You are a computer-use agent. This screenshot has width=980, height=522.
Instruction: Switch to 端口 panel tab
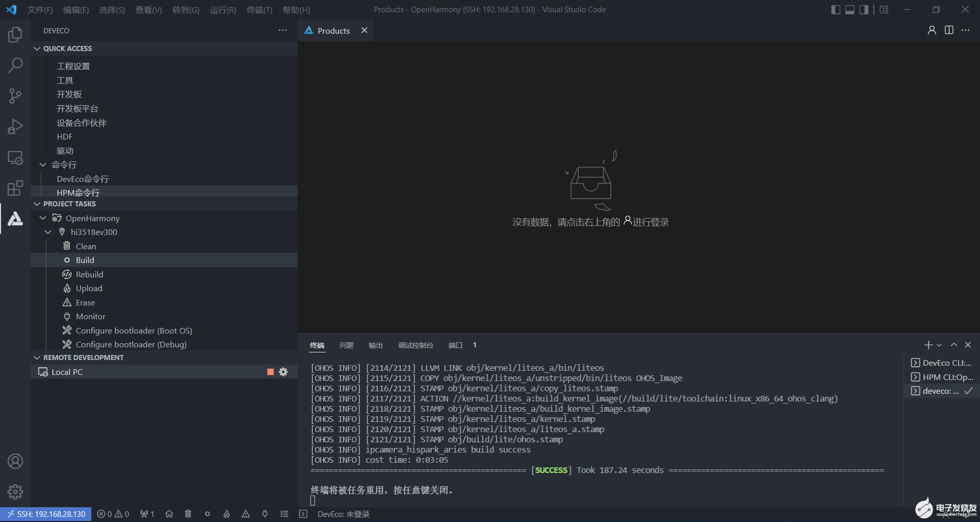tap(455, 345)
